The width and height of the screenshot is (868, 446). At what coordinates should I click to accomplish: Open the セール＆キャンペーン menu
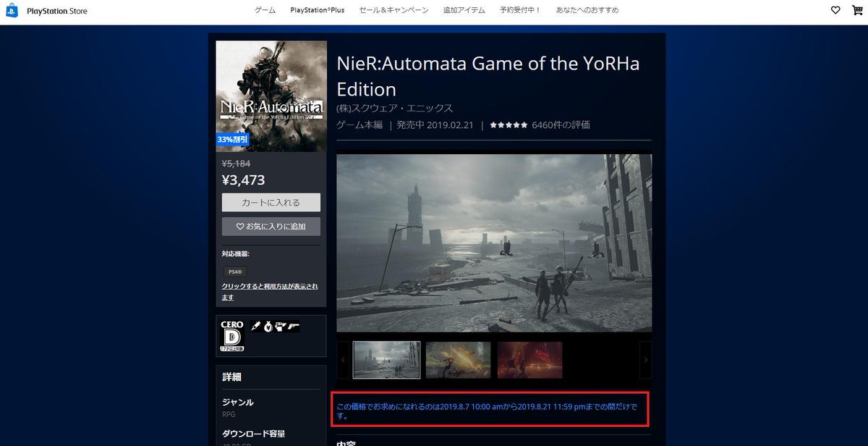[x=394, y=10]
